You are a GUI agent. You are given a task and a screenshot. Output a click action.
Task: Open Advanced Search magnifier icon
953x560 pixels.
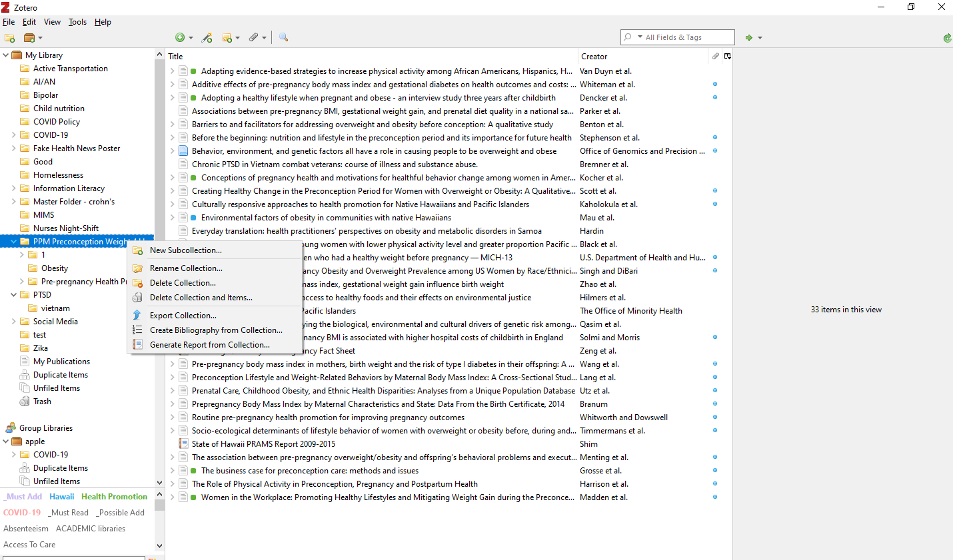[x=283, y=38]
